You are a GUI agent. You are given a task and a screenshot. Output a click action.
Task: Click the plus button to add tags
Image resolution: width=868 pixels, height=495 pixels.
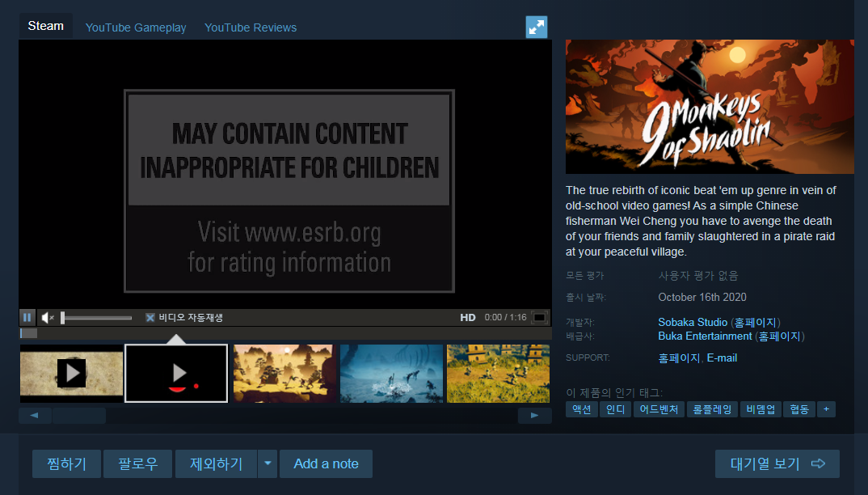click(x=826, y=409)
